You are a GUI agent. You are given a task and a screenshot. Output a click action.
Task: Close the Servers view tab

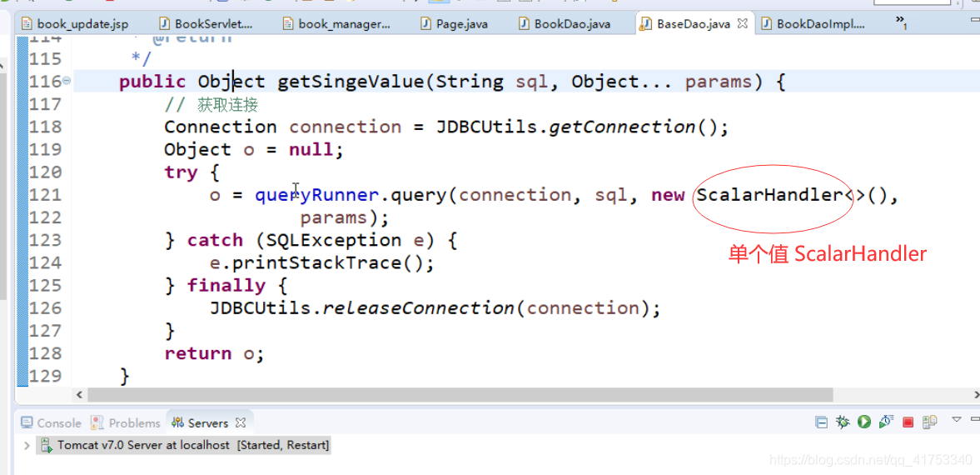(241, 423)
